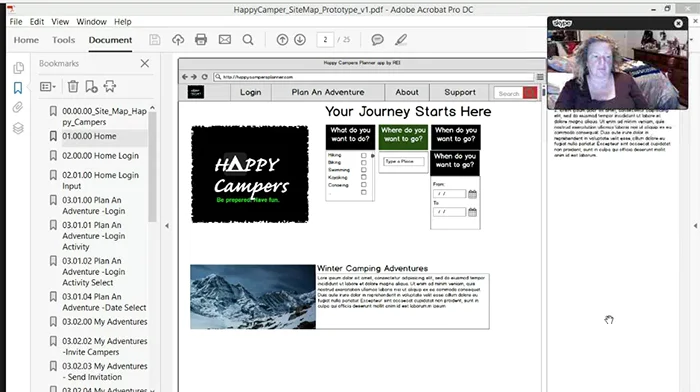Go to next page arrow
This screenshot has height=392, width=700.
coord(300,40)
